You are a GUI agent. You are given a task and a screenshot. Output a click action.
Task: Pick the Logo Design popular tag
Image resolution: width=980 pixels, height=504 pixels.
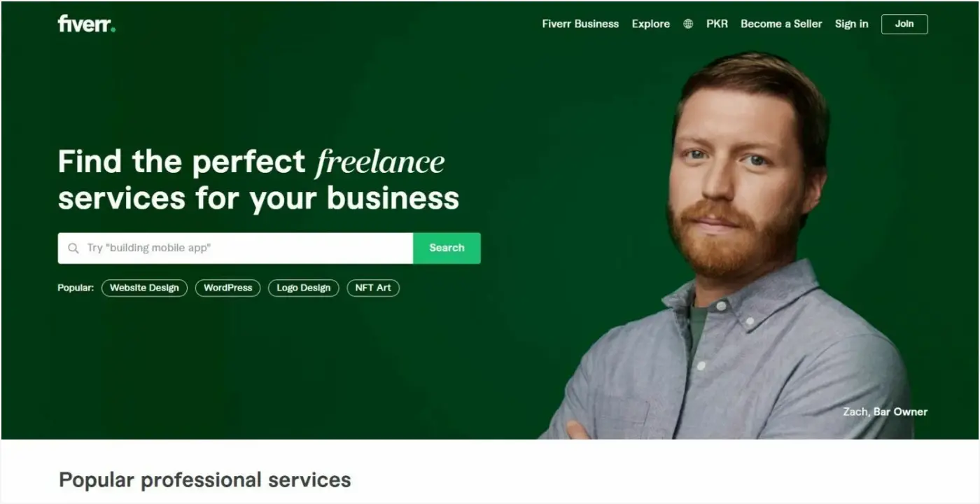(304, 288)
